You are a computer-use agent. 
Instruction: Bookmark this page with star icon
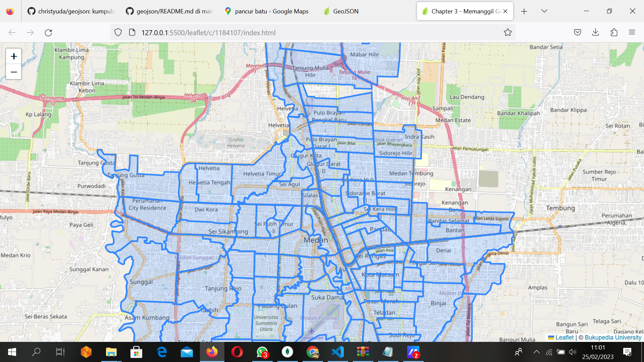coord(507,33)
